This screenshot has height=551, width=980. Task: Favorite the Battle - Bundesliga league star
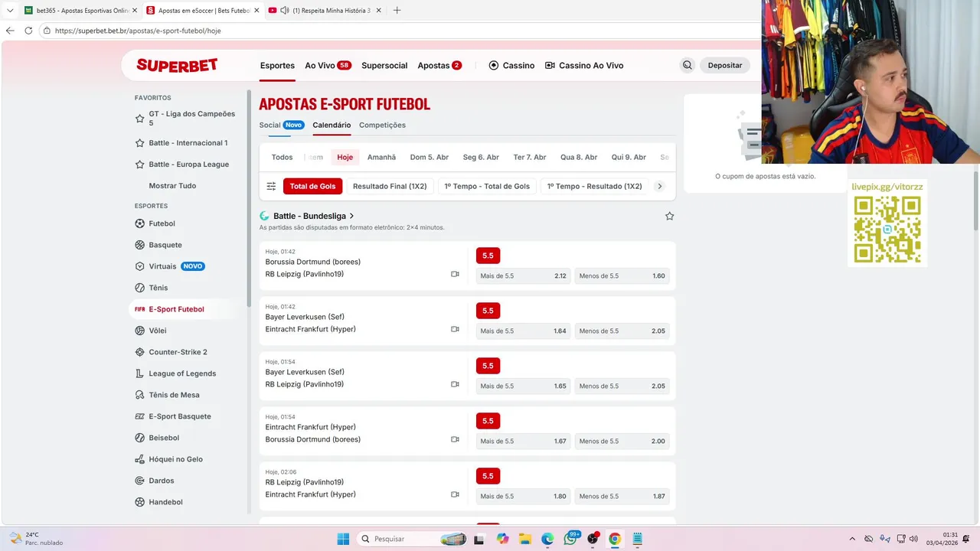point(669,216)
